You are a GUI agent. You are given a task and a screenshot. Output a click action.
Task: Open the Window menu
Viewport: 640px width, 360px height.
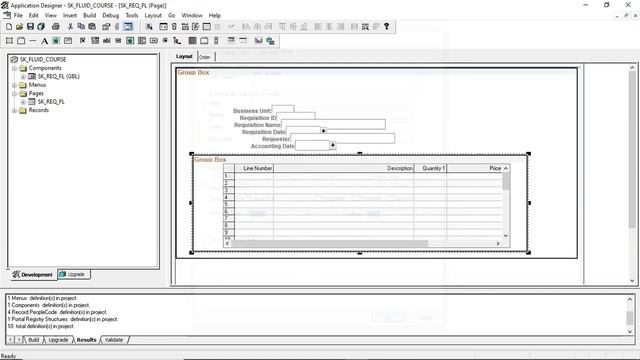pos(192,16)
